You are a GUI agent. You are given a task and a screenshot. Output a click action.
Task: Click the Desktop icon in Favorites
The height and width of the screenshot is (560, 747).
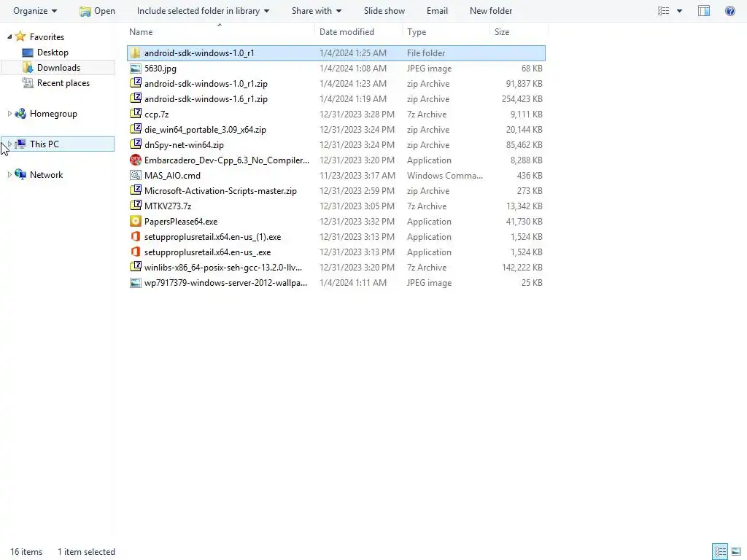click(28, 52)
